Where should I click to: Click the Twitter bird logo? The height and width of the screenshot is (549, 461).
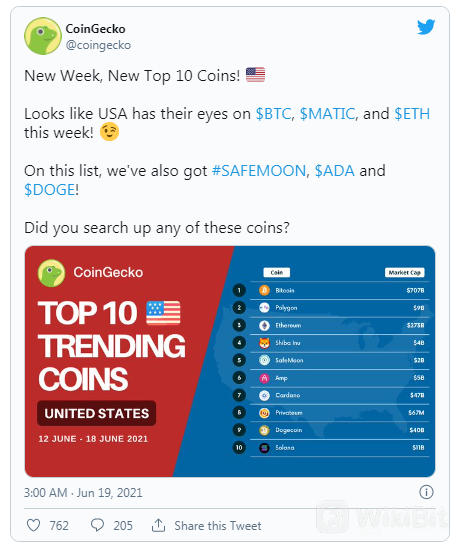(426, 27)
